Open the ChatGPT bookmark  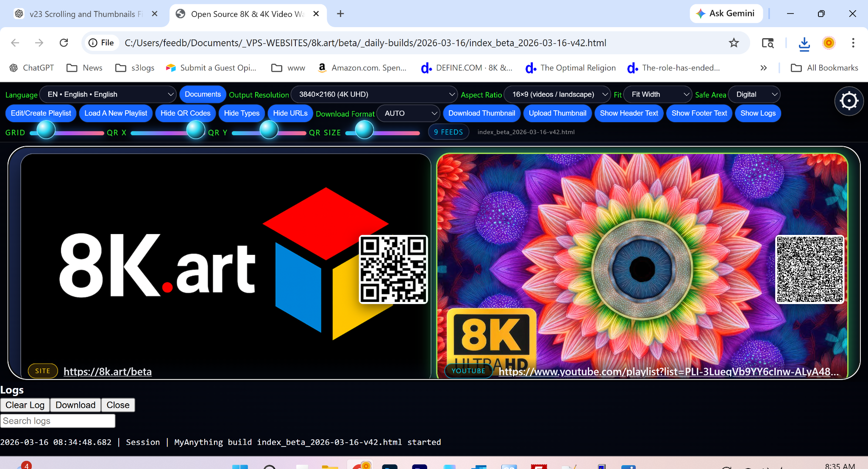32,68
